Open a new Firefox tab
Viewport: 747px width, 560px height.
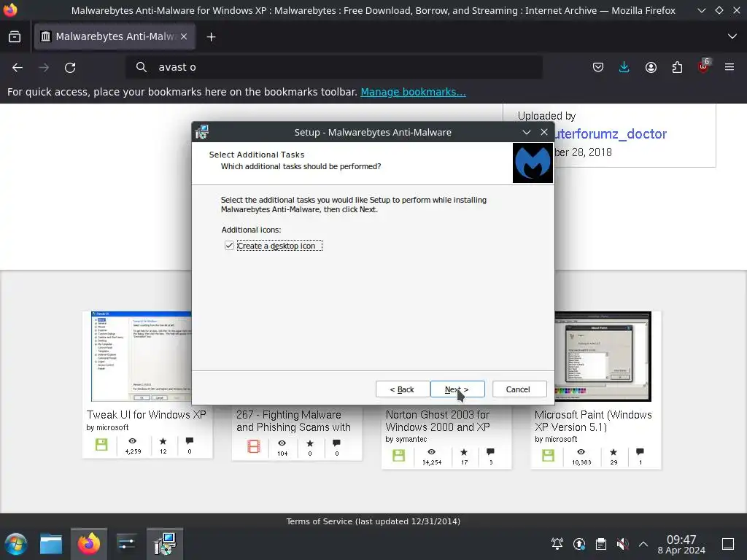coord(211,36)
